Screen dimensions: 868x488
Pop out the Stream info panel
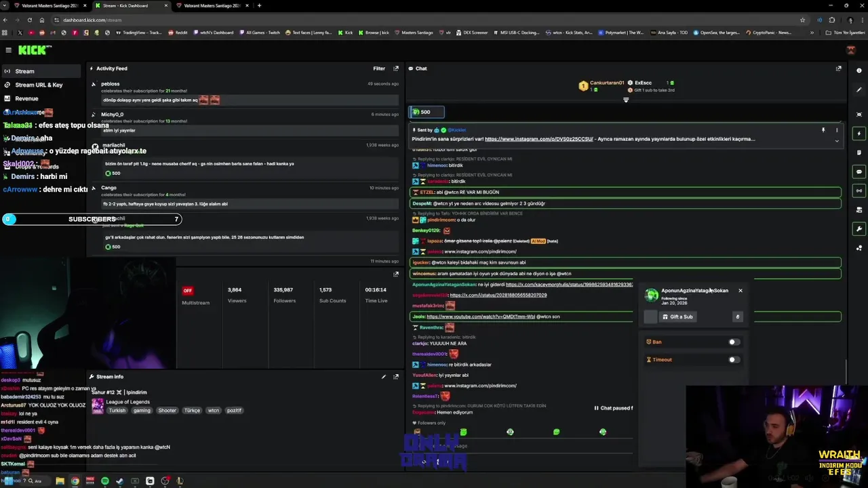(396, 377)
